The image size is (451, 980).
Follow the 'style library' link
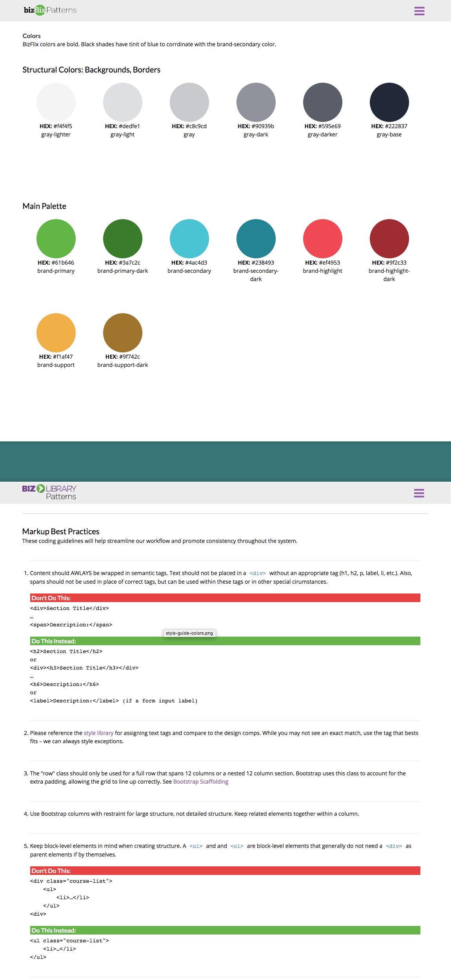point(98,733)
